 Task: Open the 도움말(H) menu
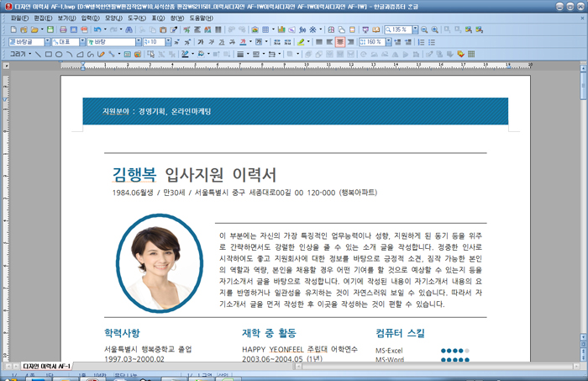click(201, 18)
